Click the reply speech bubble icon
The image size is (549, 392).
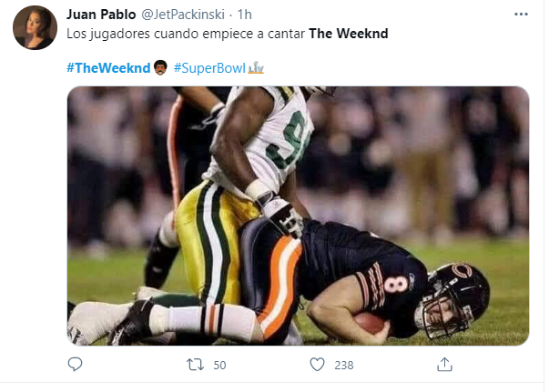76,364
